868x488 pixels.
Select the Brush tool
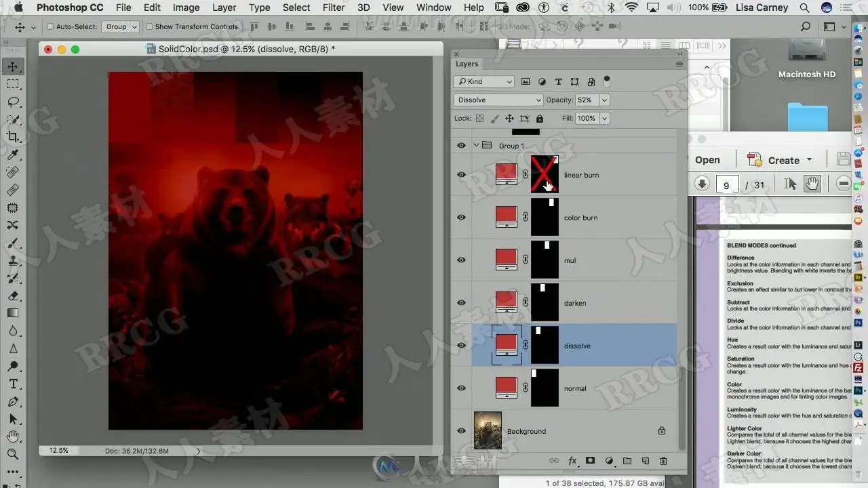tap(13, 243)
